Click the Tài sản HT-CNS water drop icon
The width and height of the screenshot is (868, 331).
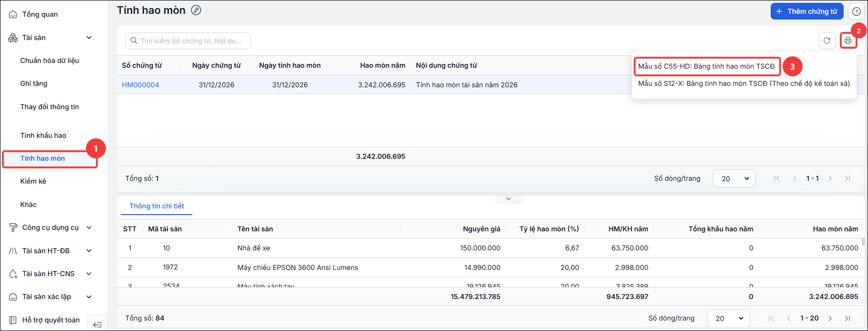pos(13,274)
